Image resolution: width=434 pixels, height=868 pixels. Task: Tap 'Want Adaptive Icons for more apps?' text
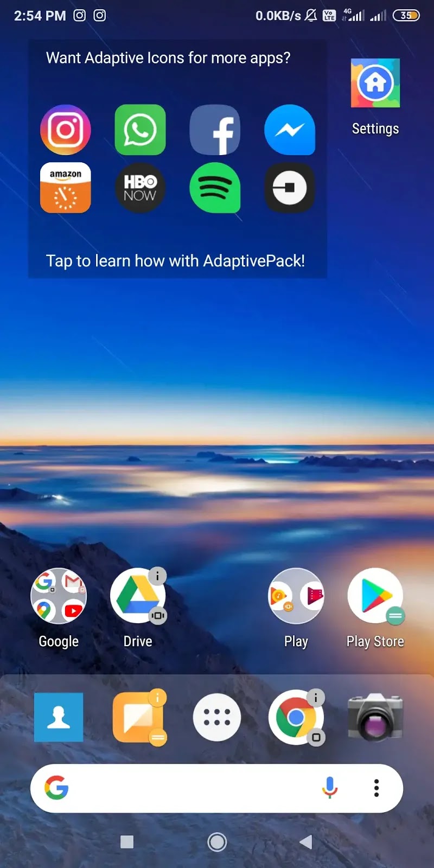click(168, 58)
